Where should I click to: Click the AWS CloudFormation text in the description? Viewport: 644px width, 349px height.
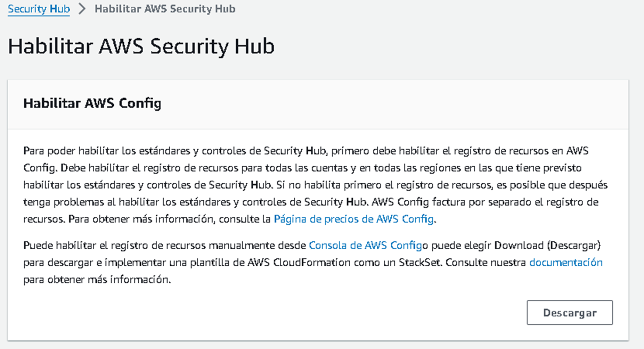[x=299, y=263]
